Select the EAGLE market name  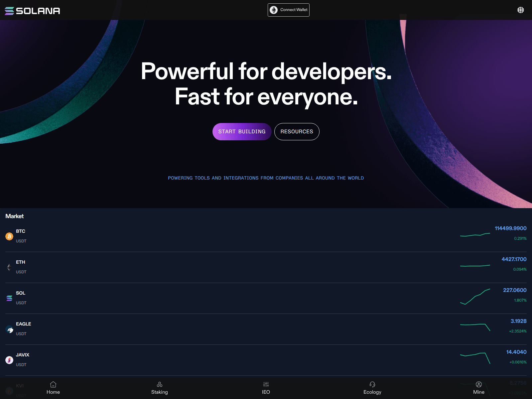[x=24, y=324]
